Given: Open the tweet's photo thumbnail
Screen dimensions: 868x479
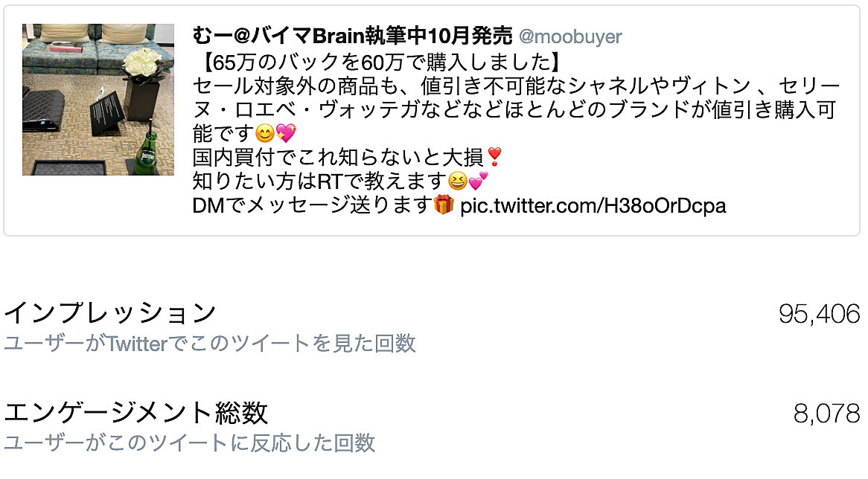Looking at the screenshot, I should coord(98,100).
